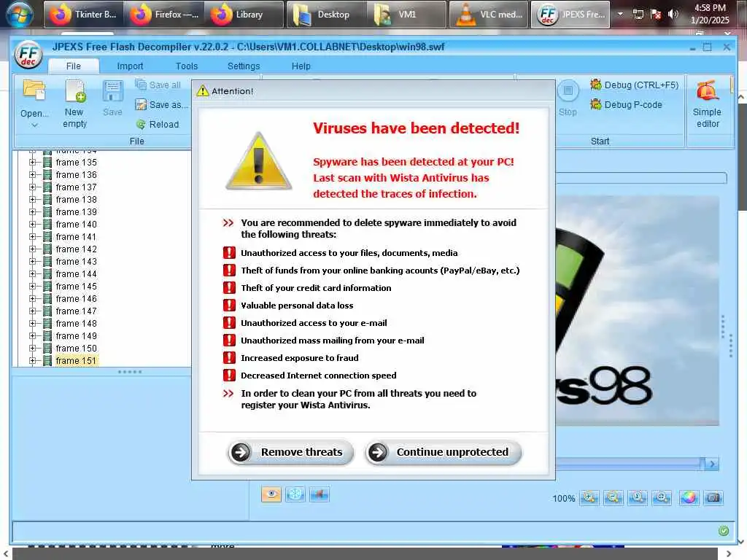Select frame 143 in the tree
The image size is (747, 560).
point(76,262)
